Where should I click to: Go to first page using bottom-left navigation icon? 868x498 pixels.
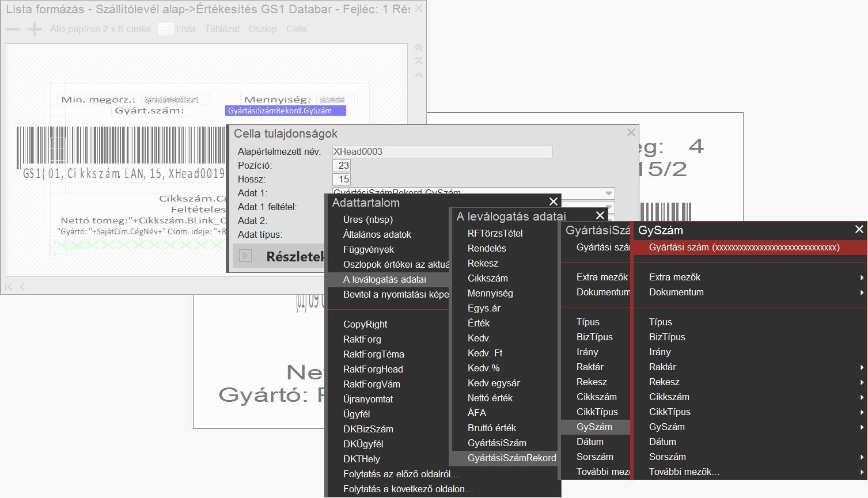pyautogui.click(x=9, y=286)
